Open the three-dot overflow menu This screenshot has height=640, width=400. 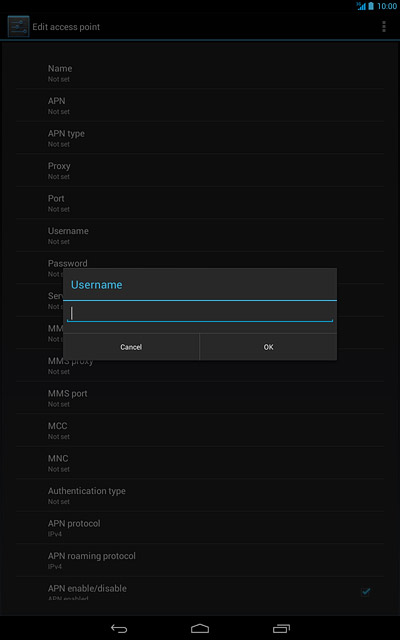click(x=384, y=27)
